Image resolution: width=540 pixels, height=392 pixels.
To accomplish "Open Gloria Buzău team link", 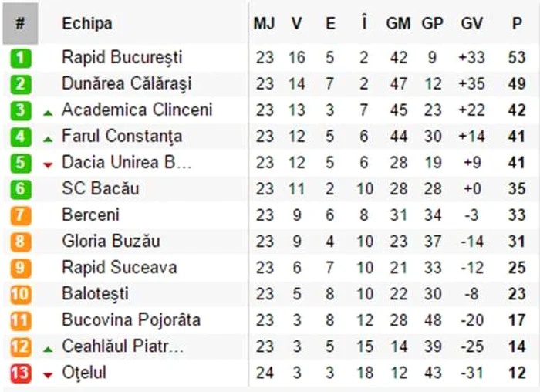I will (x=111, y=241).
